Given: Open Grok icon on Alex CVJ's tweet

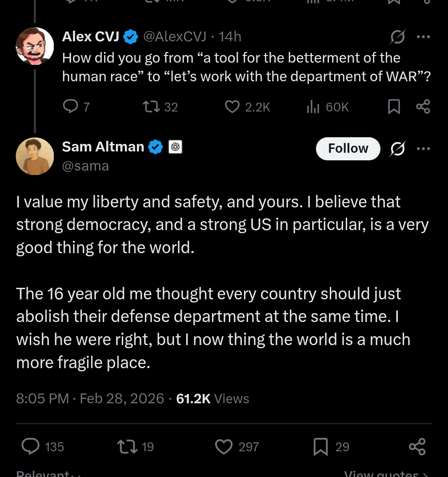Looking at the screenshot, I should pyautogui.click(x=397, y=37).
